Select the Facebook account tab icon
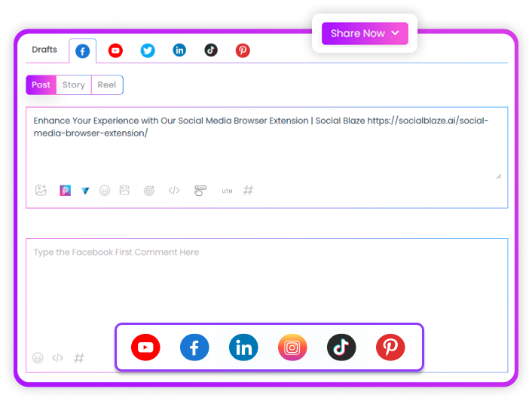This screenshot has width=532, height=401. coord(82,51)
